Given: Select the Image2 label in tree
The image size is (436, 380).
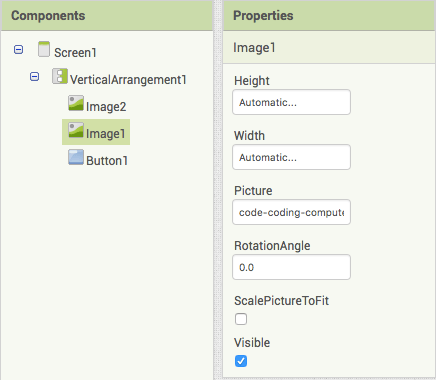Looking at the screenshot, I should pyautogui.click(x=106, y=107).
